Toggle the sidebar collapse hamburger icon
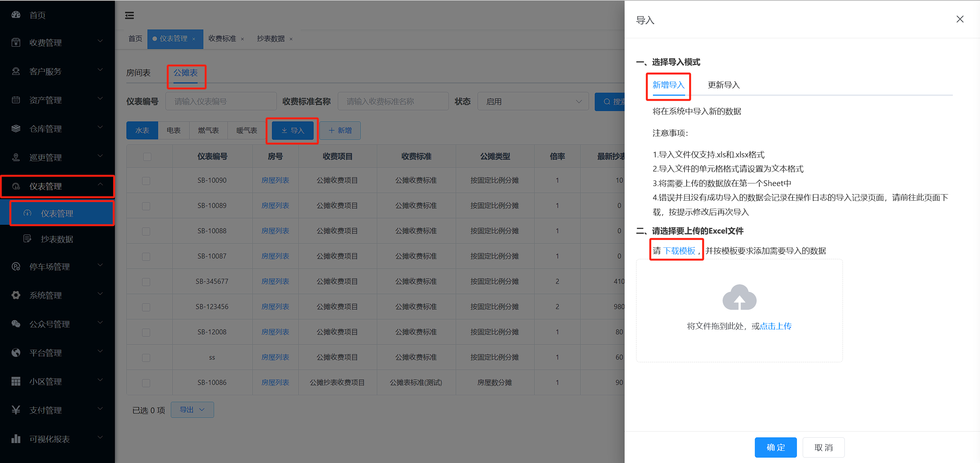 tap(129, 15)
